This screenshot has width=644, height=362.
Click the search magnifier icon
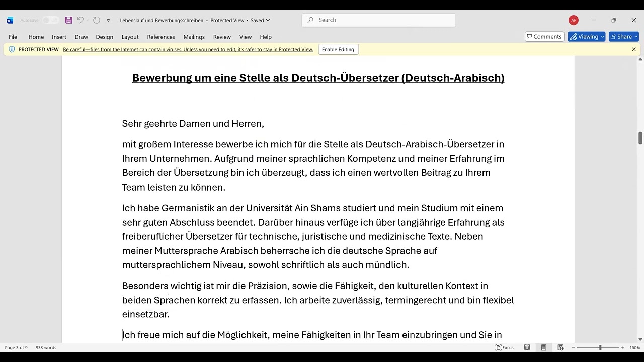310,20
